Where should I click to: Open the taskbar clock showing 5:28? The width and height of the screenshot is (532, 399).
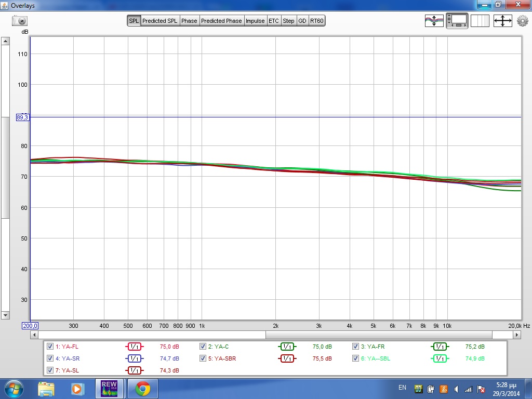pos(507,389)
